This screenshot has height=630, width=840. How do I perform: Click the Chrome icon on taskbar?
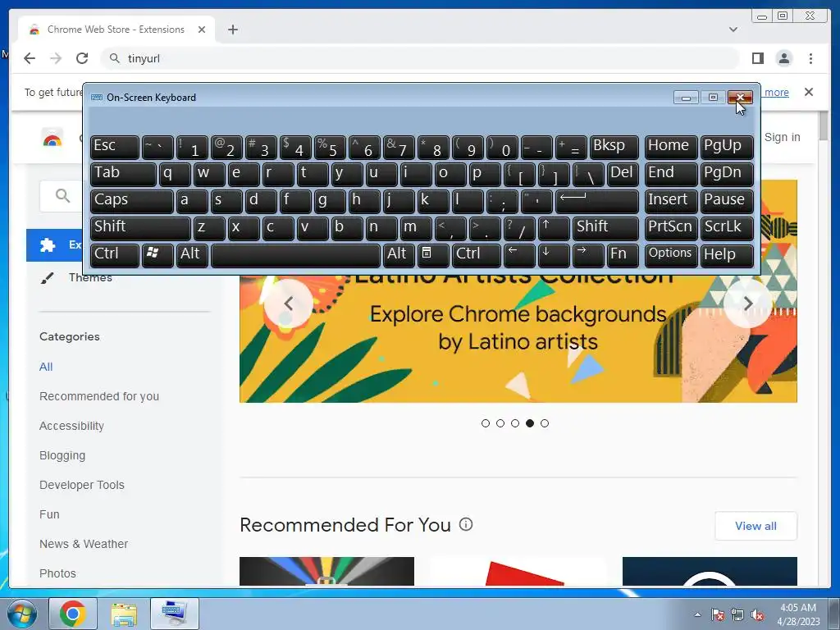pyautogui.click(x=73, y=614)
